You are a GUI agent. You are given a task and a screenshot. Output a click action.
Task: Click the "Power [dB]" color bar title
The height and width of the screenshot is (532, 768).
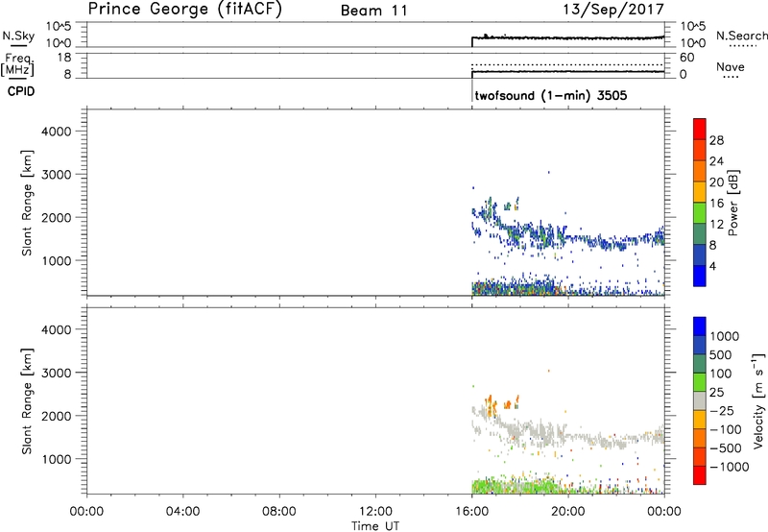(732, 203)
